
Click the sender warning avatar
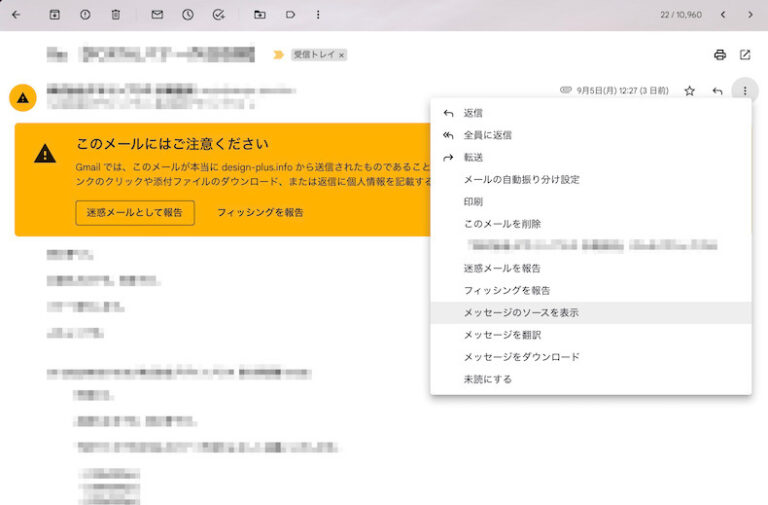(x=23, y=98)
